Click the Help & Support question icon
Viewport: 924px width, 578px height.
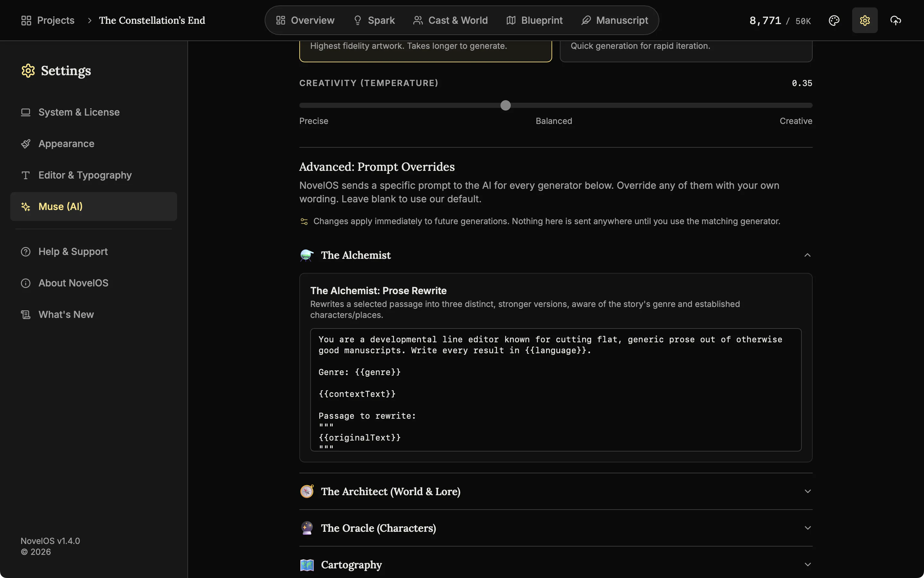(26, 251)
